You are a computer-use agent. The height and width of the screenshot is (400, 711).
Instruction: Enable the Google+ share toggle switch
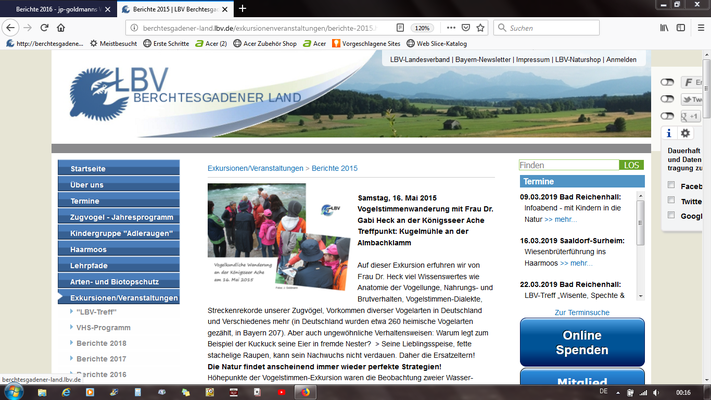667,116
